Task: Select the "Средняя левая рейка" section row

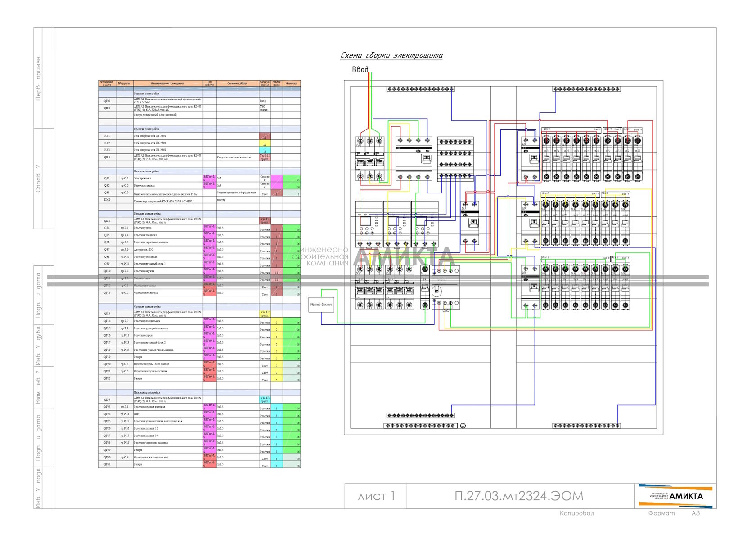Action: pyautogui.click(x=199, y=129)
